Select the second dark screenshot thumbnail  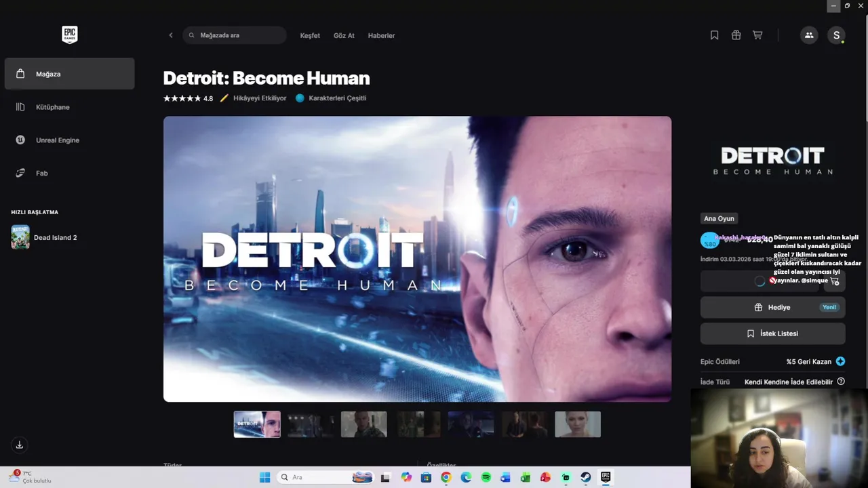tap(311, 424)
